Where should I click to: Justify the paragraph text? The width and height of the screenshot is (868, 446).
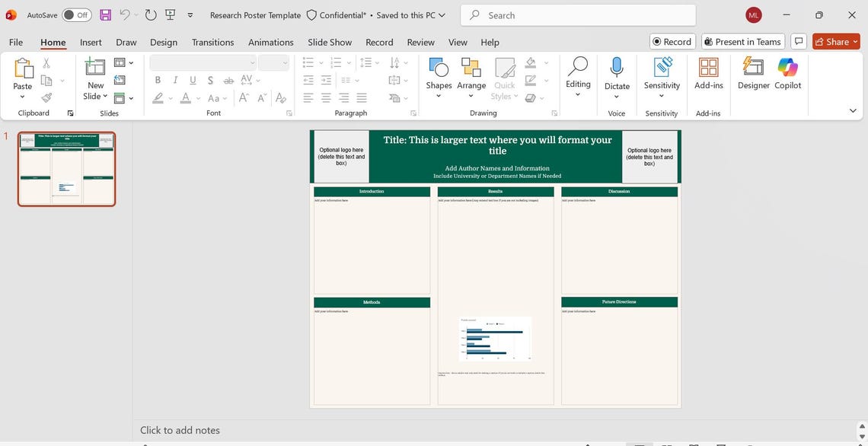point(362,98)
